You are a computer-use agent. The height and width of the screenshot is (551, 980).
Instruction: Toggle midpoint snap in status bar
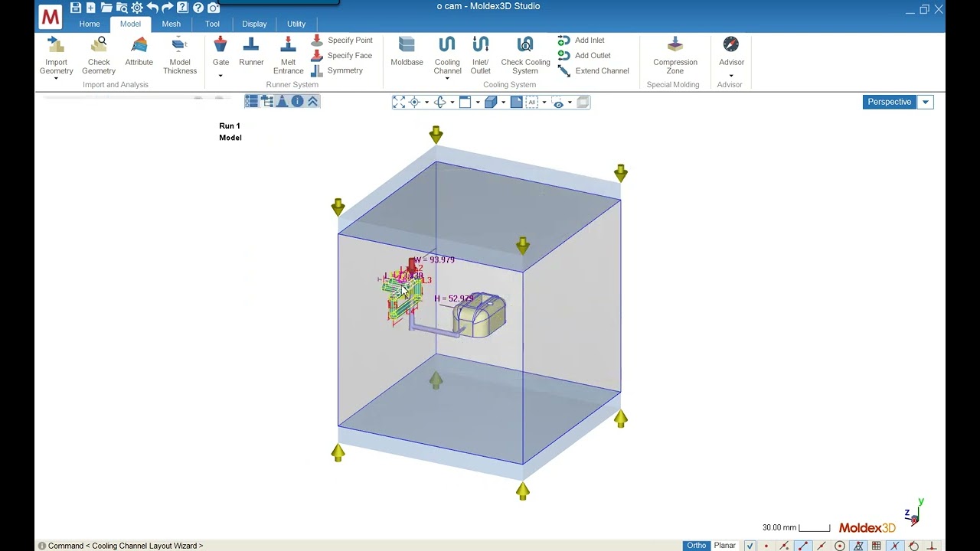coord(821,546)
